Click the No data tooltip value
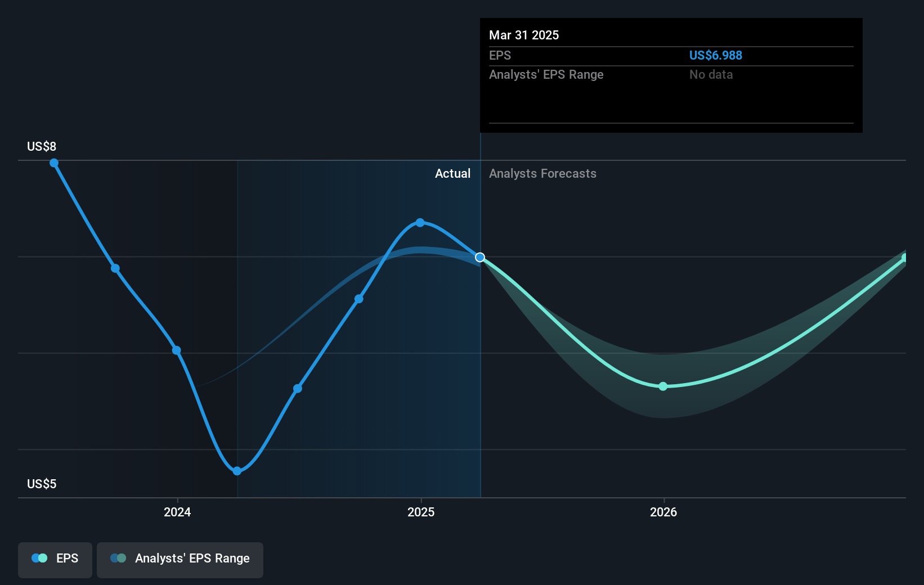 (711, 74)
